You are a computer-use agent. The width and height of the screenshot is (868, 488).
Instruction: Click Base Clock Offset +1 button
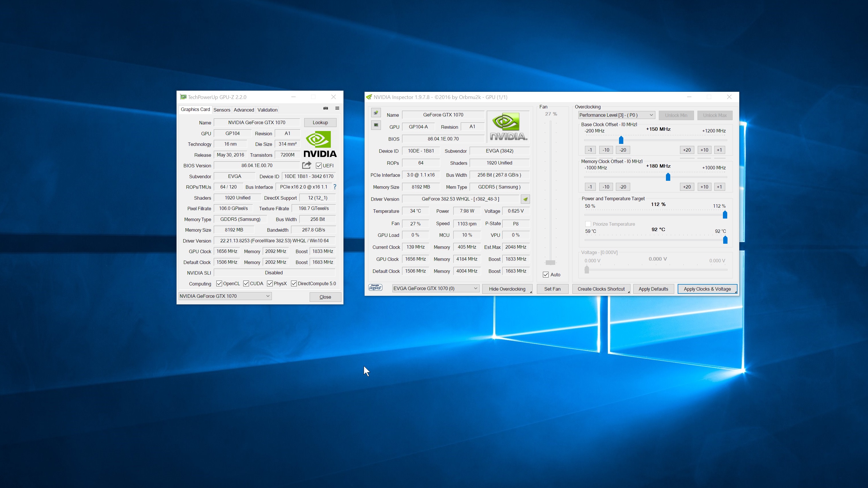click(x=719, y=150)
